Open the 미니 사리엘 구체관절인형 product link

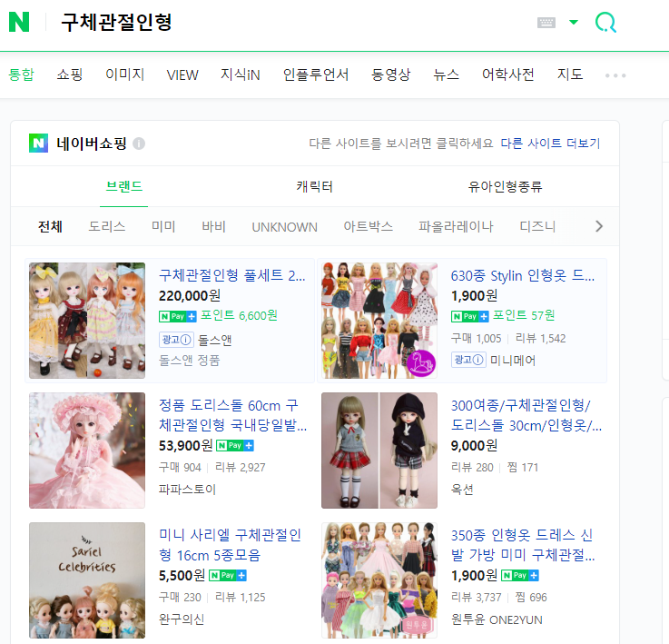230,545
